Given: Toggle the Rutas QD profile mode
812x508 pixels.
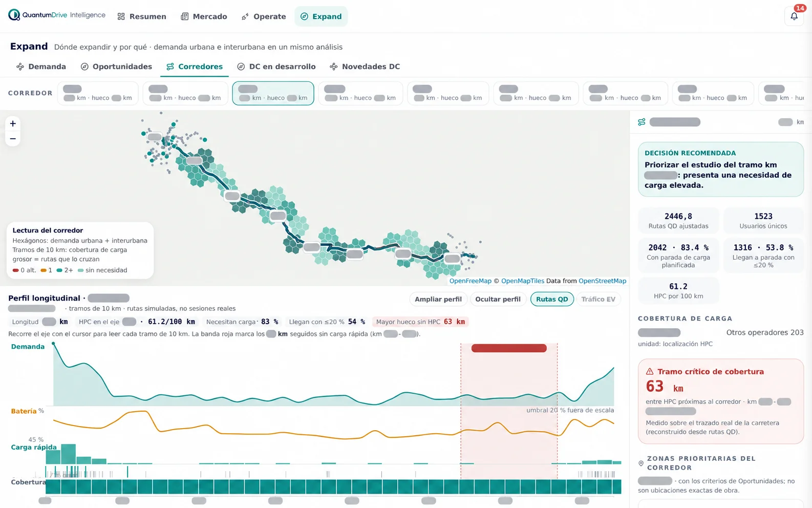Looking at the screenshot, I should 552,299.
